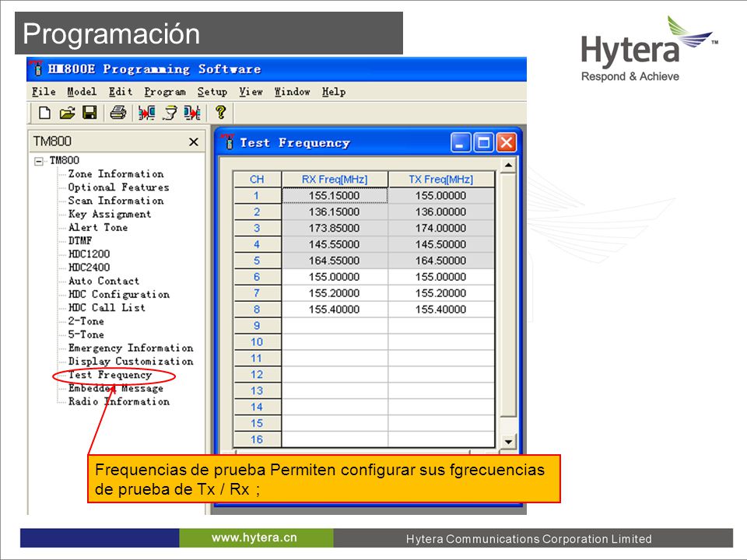This screenshot has width=747, height=560.
Task: Open the Program menu
Action: (x=165, y=92)
